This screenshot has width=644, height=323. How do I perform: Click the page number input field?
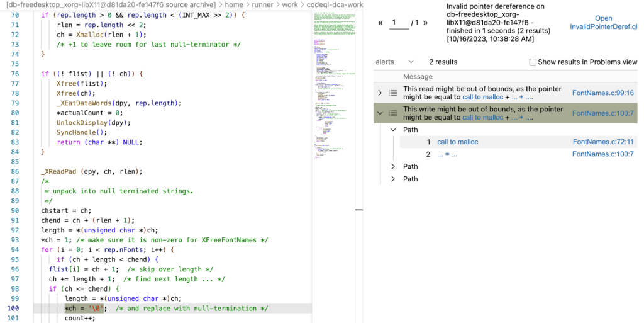pyautogui.click(x=399, y=23)
